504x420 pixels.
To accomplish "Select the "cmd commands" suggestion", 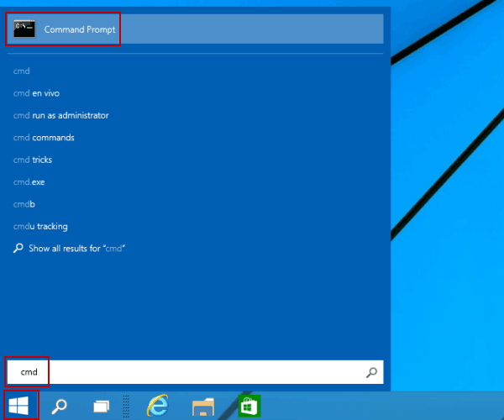I will point(44,138).
